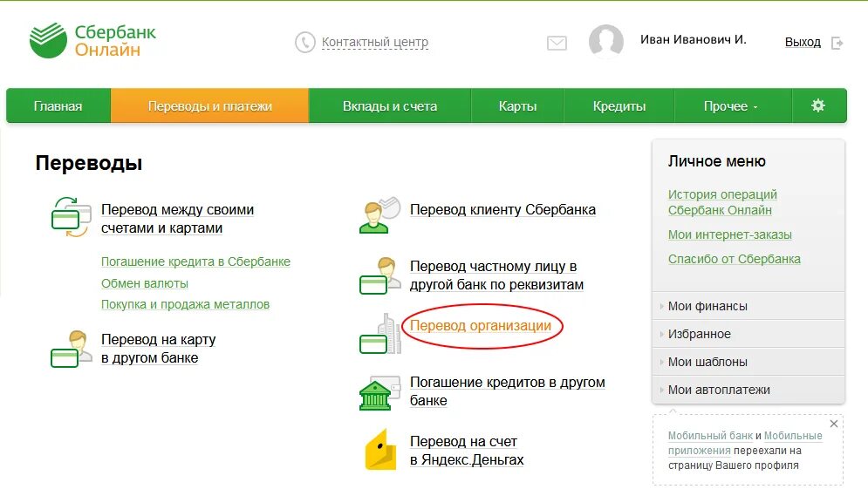Click the Мобильные приложения link in notification

745,443
